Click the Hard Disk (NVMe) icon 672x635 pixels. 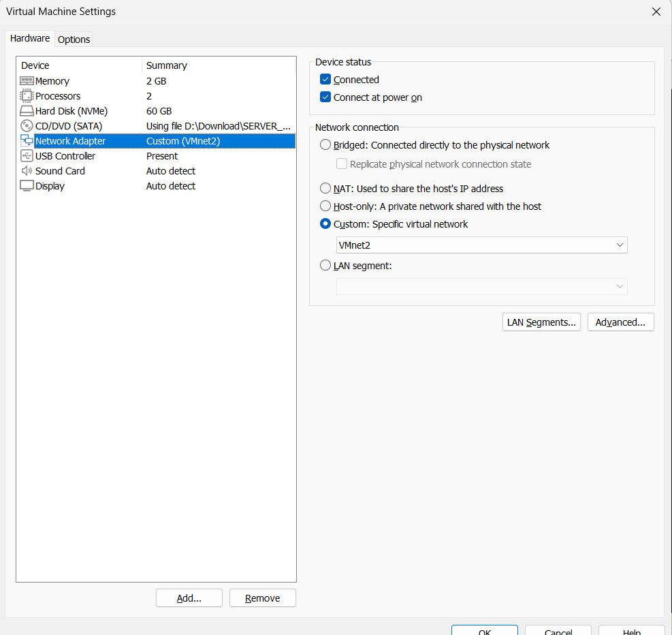tap(27, 111)
